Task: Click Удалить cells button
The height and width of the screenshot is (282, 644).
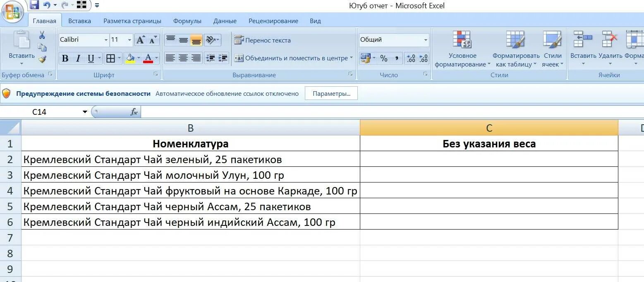Action: [610, 49]
